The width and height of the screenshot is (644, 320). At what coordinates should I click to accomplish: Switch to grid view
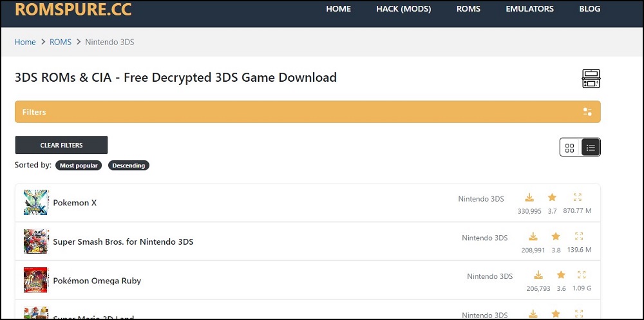(x=570, y=148)
